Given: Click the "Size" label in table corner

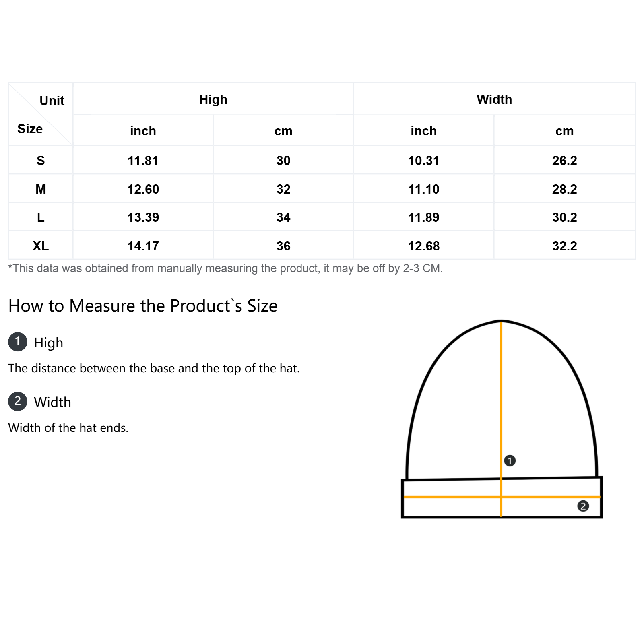Looking at the screenshot, I should 30,129.
